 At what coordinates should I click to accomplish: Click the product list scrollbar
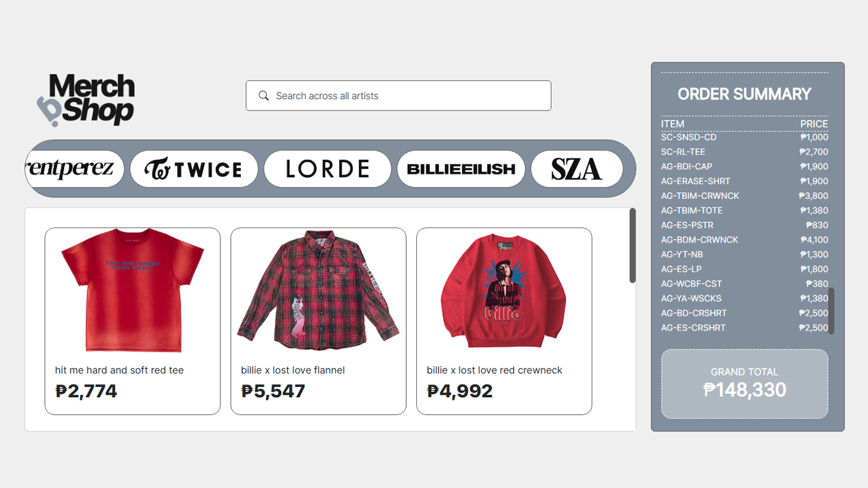point(632,245)
